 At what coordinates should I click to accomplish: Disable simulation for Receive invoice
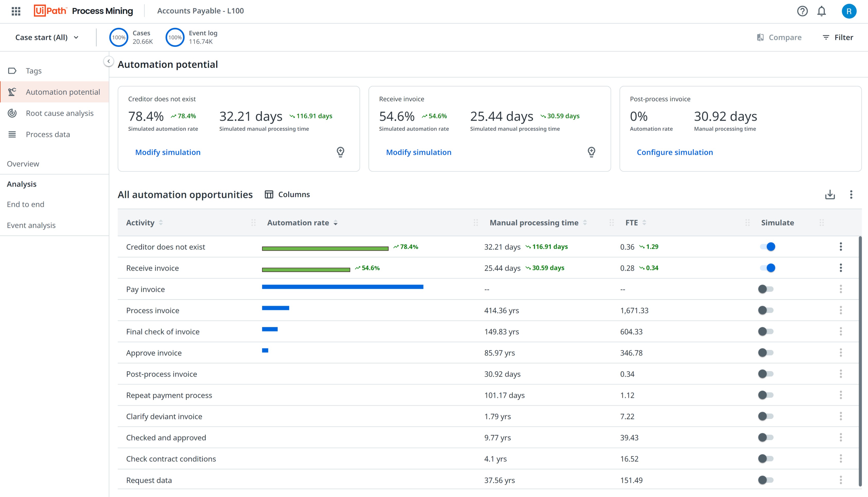point(767,268)
